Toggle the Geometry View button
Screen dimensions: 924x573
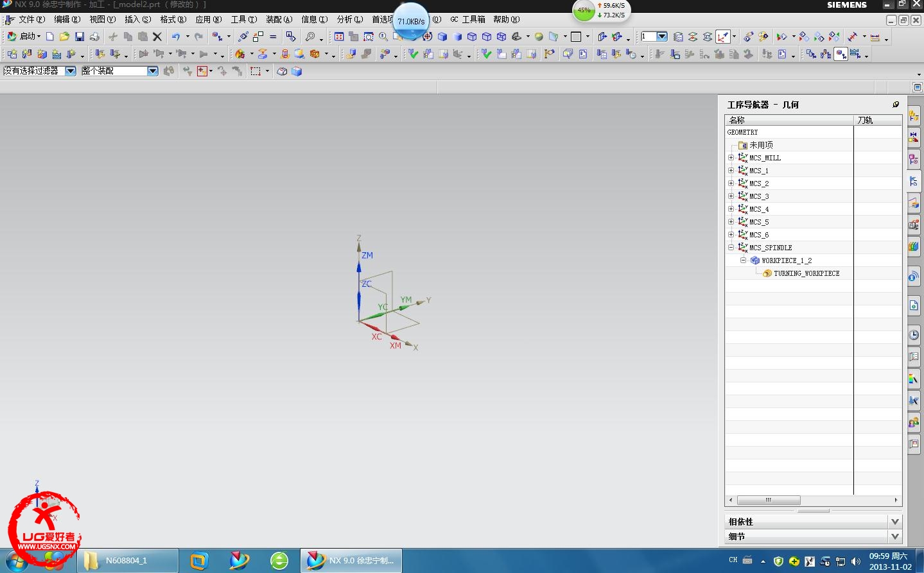click(x=841, y=55)
